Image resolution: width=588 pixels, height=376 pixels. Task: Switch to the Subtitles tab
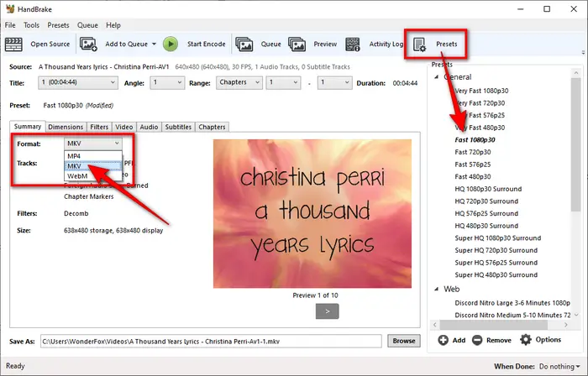coord(178,127)
